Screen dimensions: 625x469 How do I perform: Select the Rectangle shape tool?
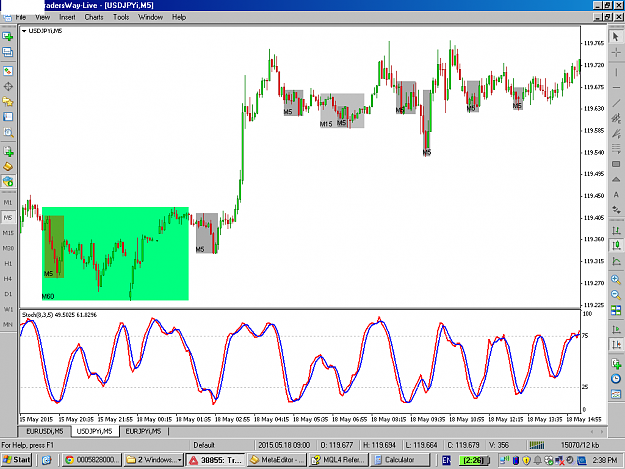click(x=616, y=164)
